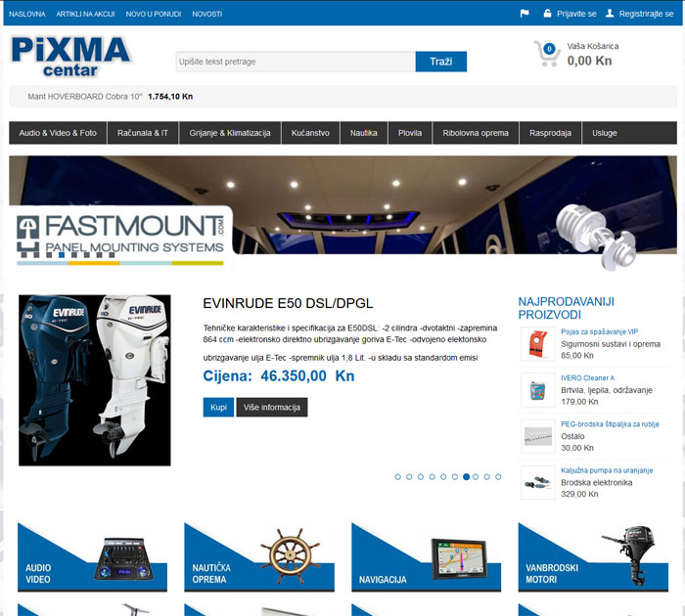This screenshot has width=685, height=616.
Task: Click the PIXMA centar logo
Action: 71,56
